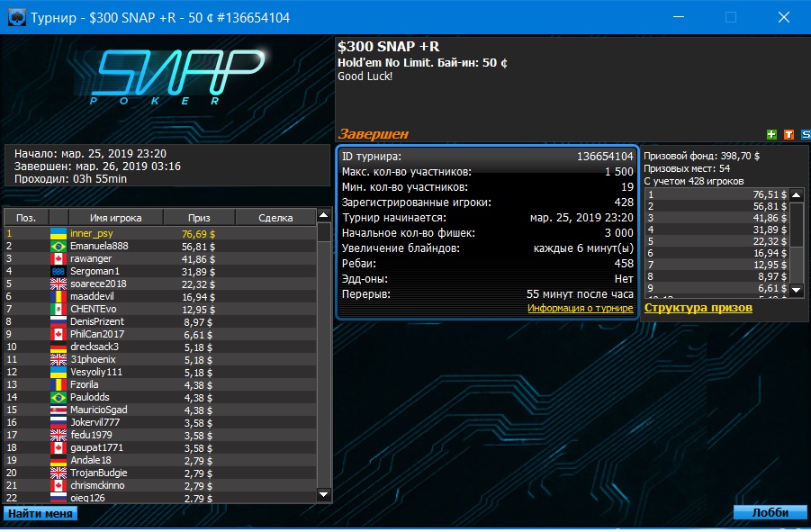Sort by Поз. column header

coord(26,218)
